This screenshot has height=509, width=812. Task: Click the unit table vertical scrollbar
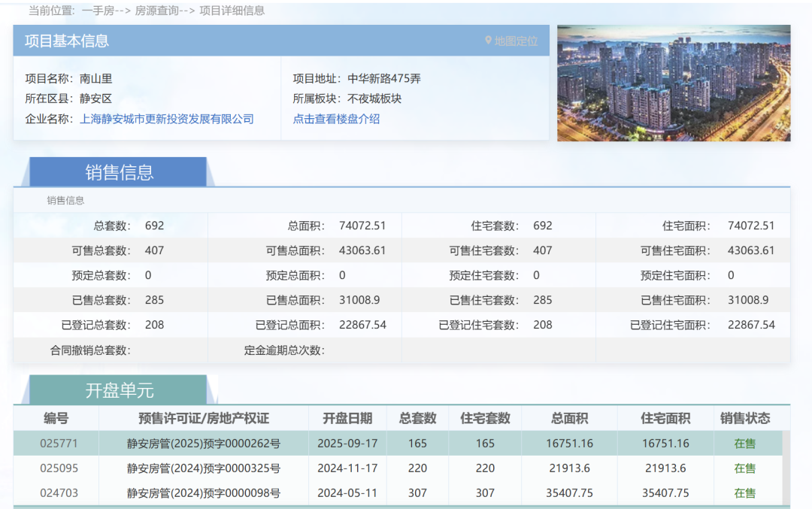point(786,468)
